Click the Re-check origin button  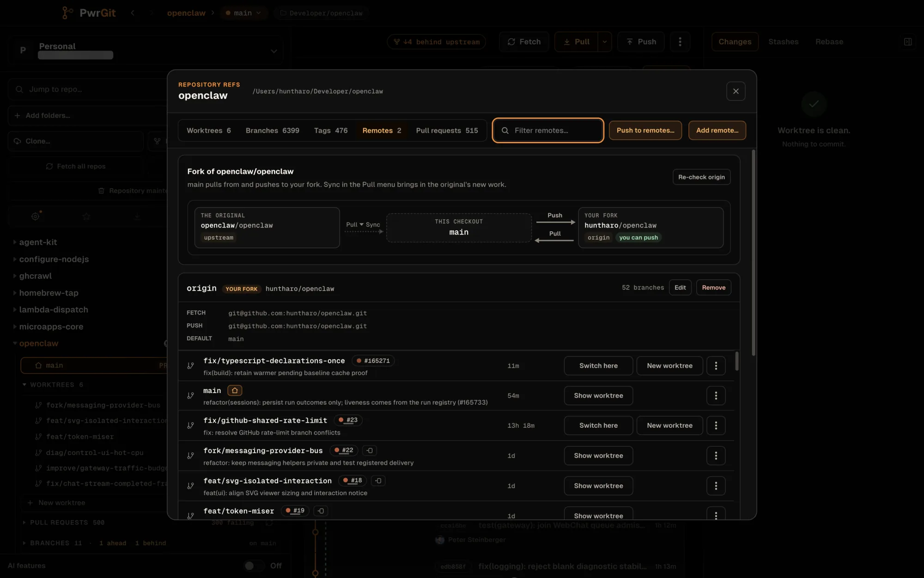(701, 177)
